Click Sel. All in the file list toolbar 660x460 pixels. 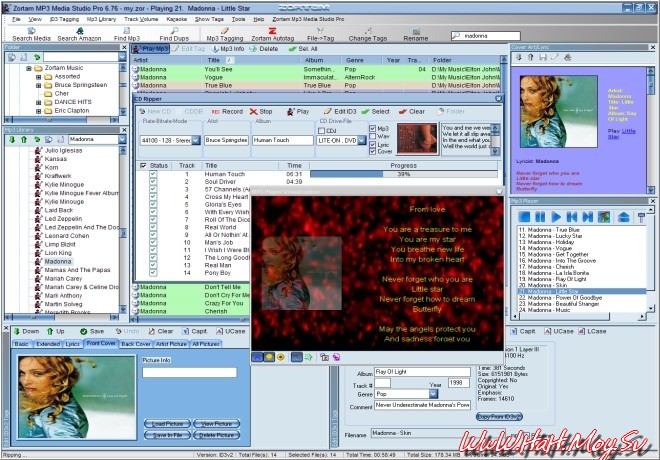(303, 49)
